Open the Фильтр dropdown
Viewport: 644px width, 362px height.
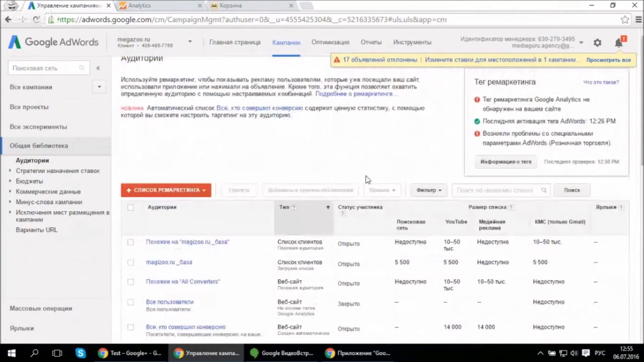click(x=429, y=190)
